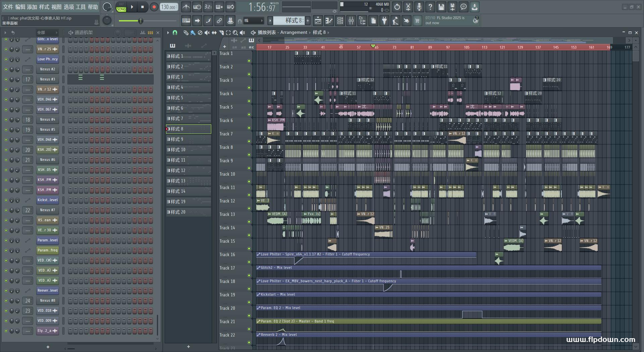Open the Nexus #4 channel button
This screenshot has width=644, height=352.
pyautogui.click(x=47, y=119)
